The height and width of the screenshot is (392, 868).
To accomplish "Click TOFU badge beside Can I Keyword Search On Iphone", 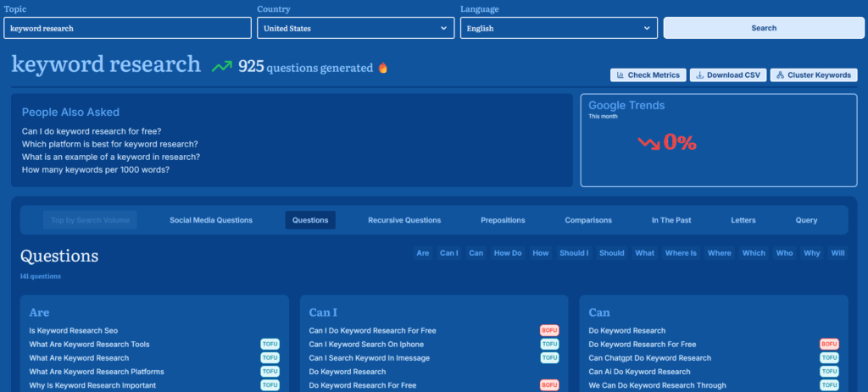I will [549, 345].
